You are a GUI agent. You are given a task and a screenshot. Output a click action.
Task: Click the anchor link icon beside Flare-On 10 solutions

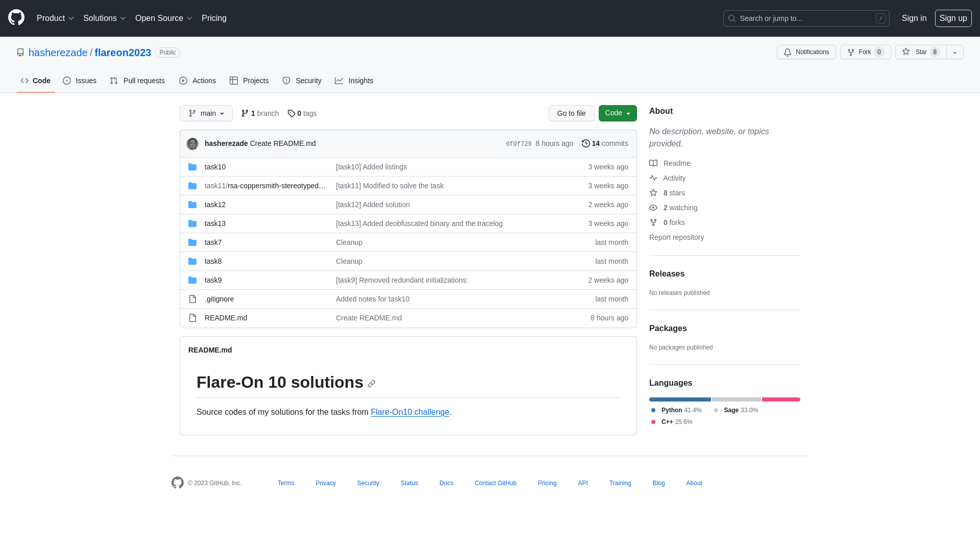pyautogui.click(x=372, y=384)
